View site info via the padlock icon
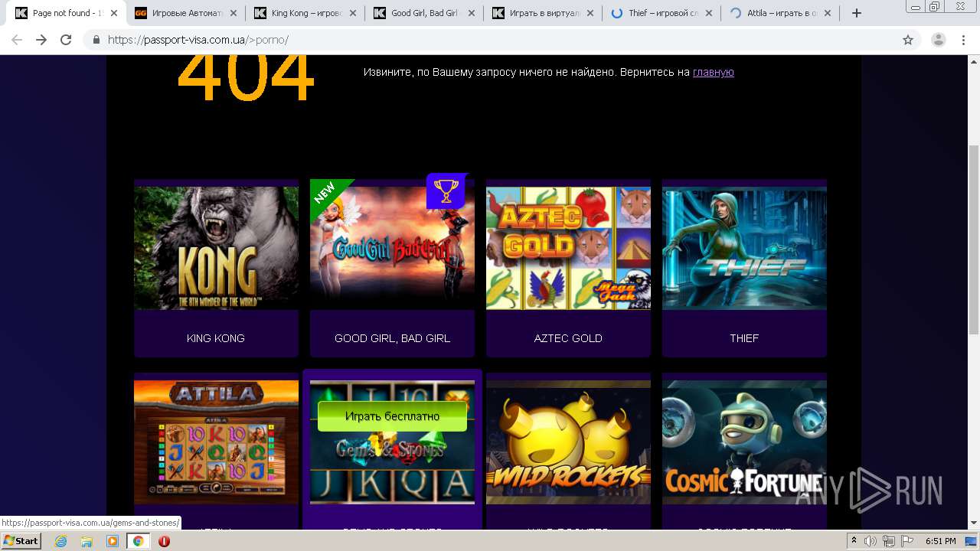 pos(96,40)
